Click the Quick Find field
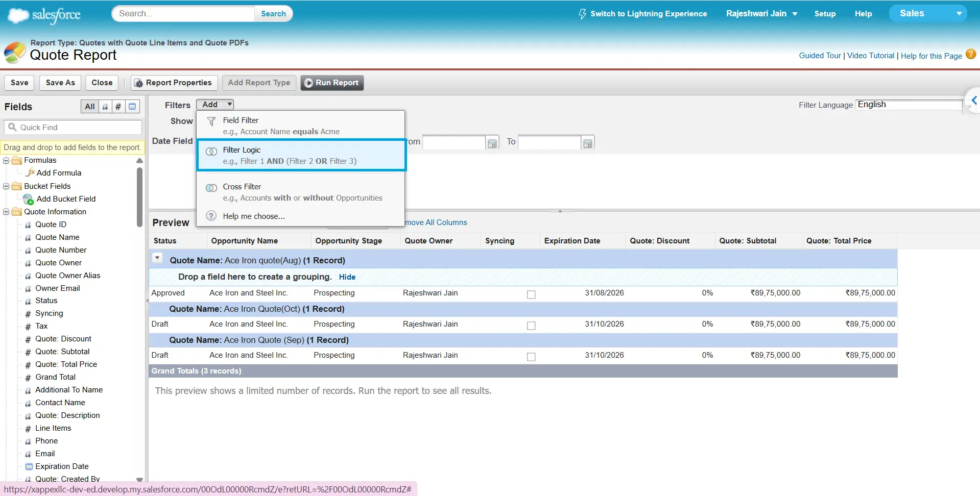This screenshot has width=980, height=496. 73,128
